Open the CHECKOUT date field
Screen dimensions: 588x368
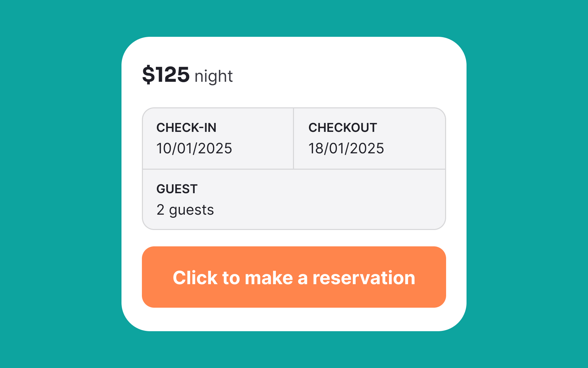click(x=370, y=138)
